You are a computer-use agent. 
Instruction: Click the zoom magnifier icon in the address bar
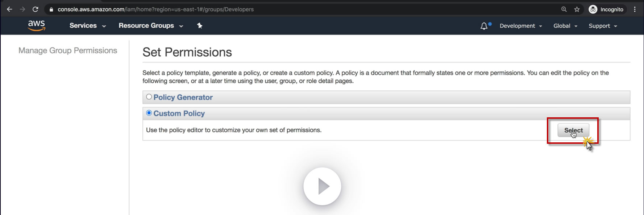564,9
